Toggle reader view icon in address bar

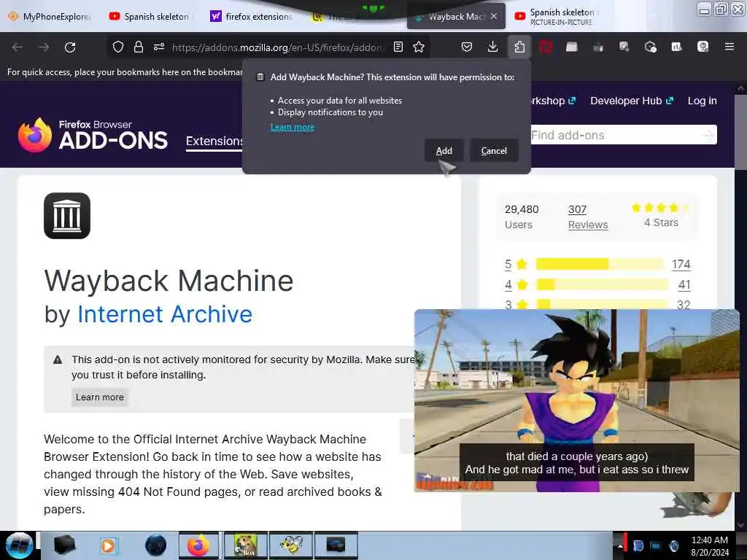(x=398, y=47)
